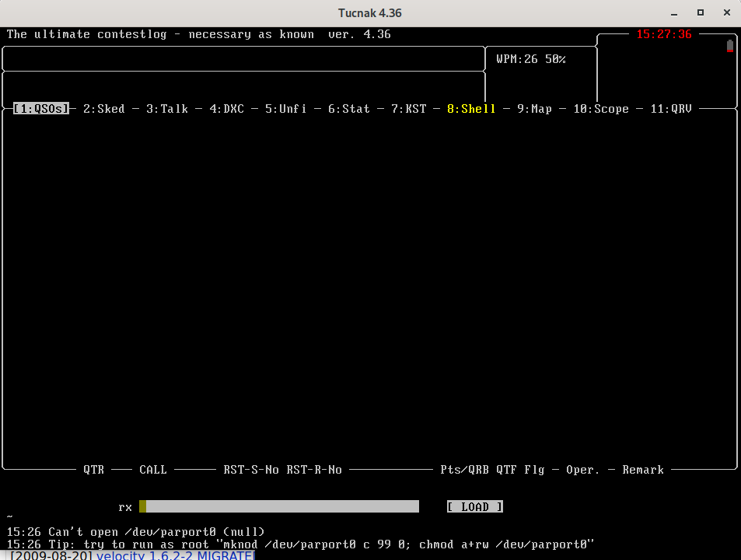Focus the rx input line
741x560 pixels.
279,506
